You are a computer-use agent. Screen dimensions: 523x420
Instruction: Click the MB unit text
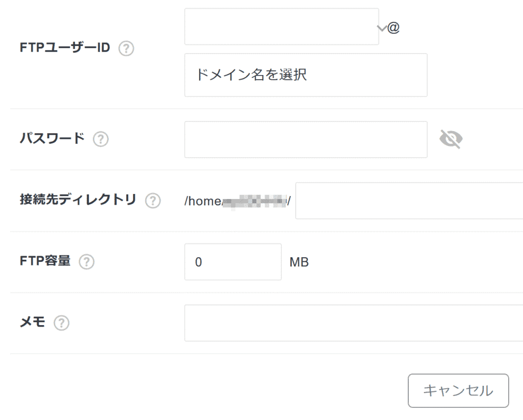coord(299,262)
